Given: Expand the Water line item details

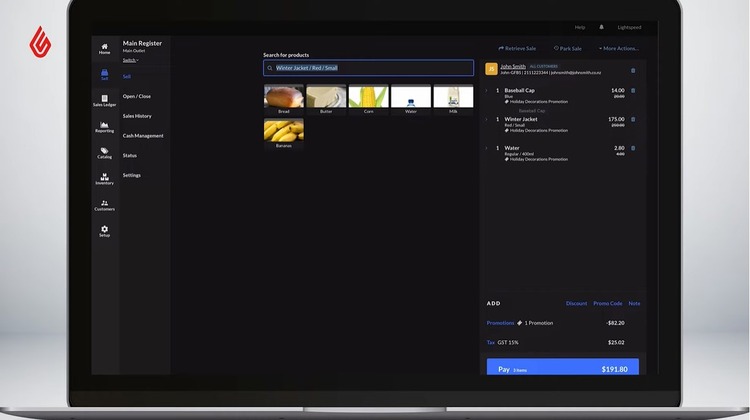Looking at the screenshot, I should [487, 148].
